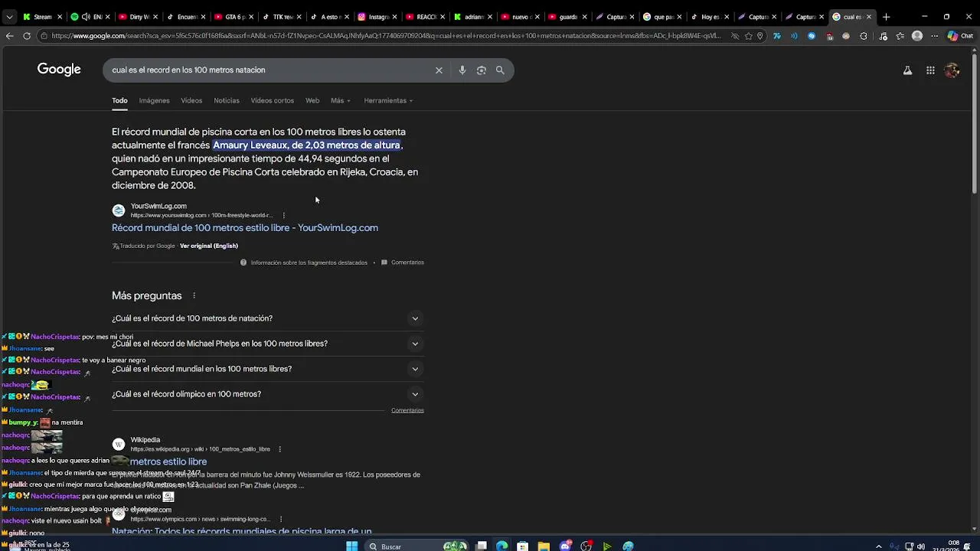Switch to the Web tab
This screenshot has height=551, width=980.
(x=312, y=101)
